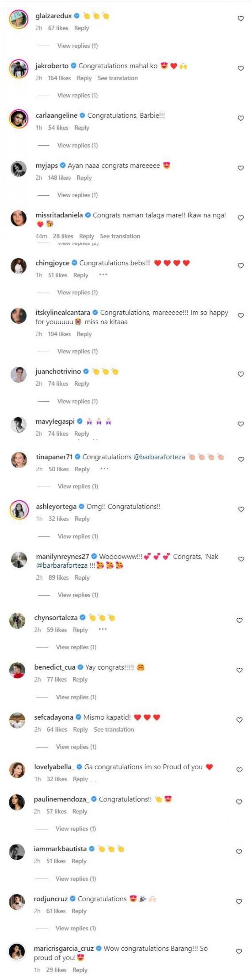
Task: Like glaizaredux's comment with the heart
Action: pyautogui.click(x=240, y=18)
